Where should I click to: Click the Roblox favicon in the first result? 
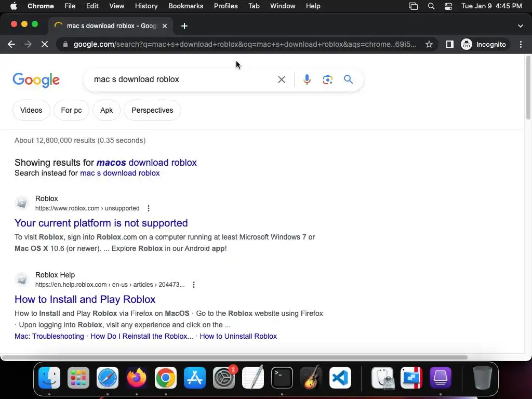(22, 203)
